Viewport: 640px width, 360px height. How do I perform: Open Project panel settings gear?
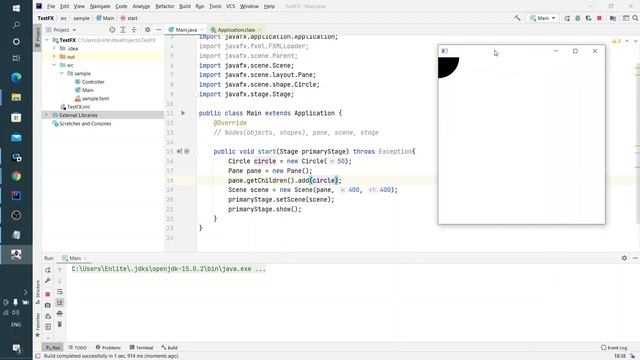click(147, 30)
